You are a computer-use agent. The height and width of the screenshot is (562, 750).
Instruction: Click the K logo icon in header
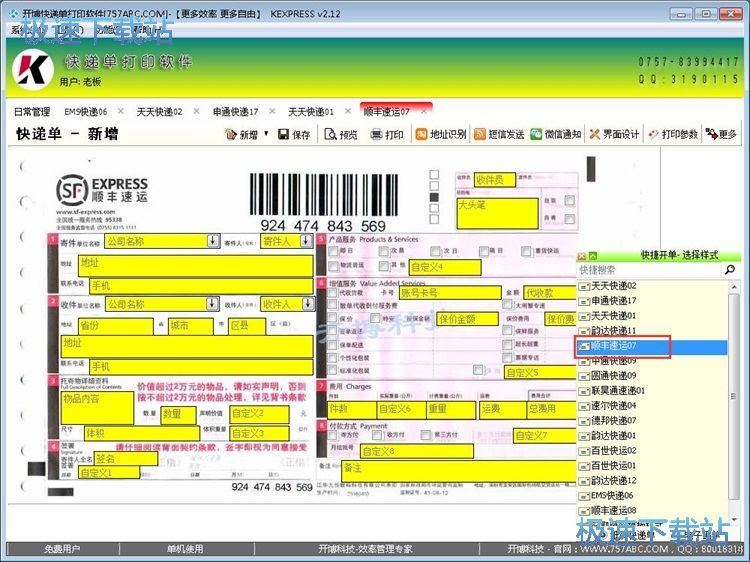pyautogui.click(x=33, y=70)
